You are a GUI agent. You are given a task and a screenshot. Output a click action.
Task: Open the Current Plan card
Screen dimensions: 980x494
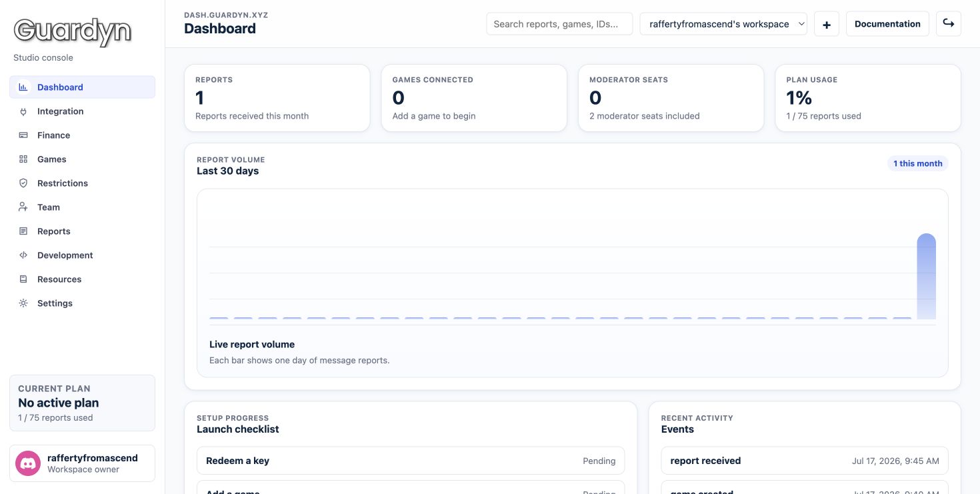[82, 403]
